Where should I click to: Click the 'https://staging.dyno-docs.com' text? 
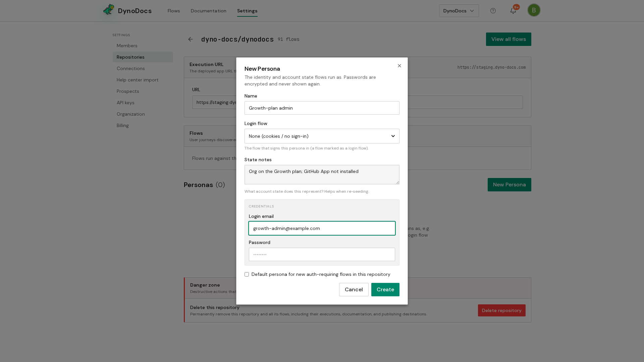point(492,67)
